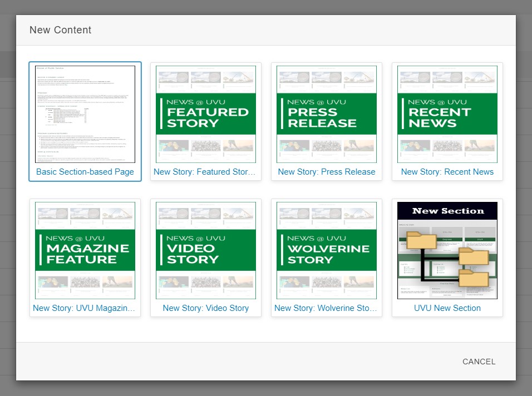
Task: Select the Wolverine Story template thumbnail
Action: click(327, 250)
